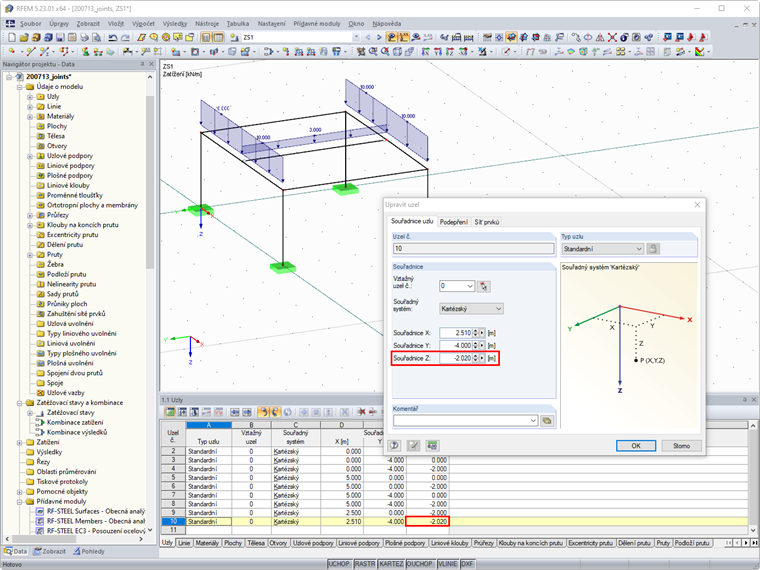Click the units and decimals icon in dialog
The image size is (760, 570).
(432, 445)
